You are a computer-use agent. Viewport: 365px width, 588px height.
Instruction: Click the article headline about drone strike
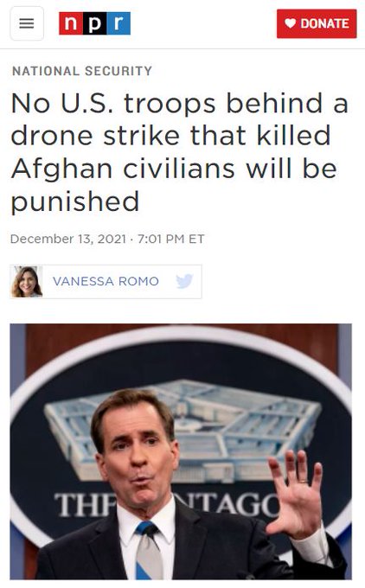[180, 152]
